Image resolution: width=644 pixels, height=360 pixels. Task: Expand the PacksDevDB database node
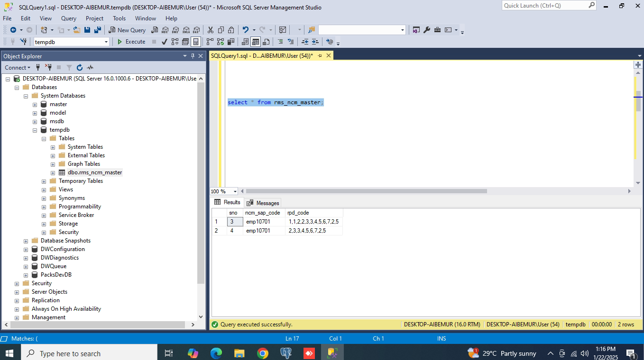pos(26,275)
